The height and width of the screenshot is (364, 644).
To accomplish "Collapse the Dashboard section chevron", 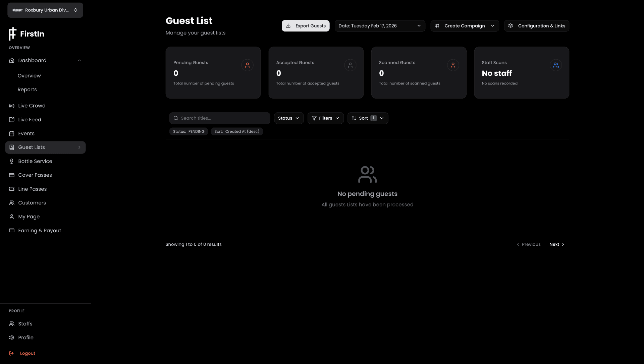I will pos(79,60).
